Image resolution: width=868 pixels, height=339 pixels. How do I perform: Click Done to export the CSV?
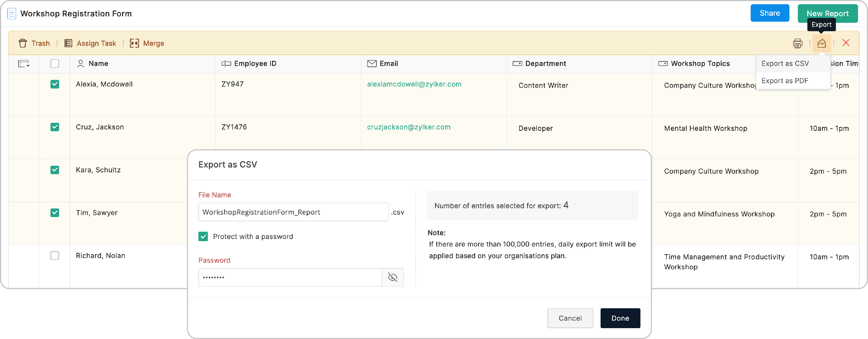pyautogui.click(x=620, y=318)
